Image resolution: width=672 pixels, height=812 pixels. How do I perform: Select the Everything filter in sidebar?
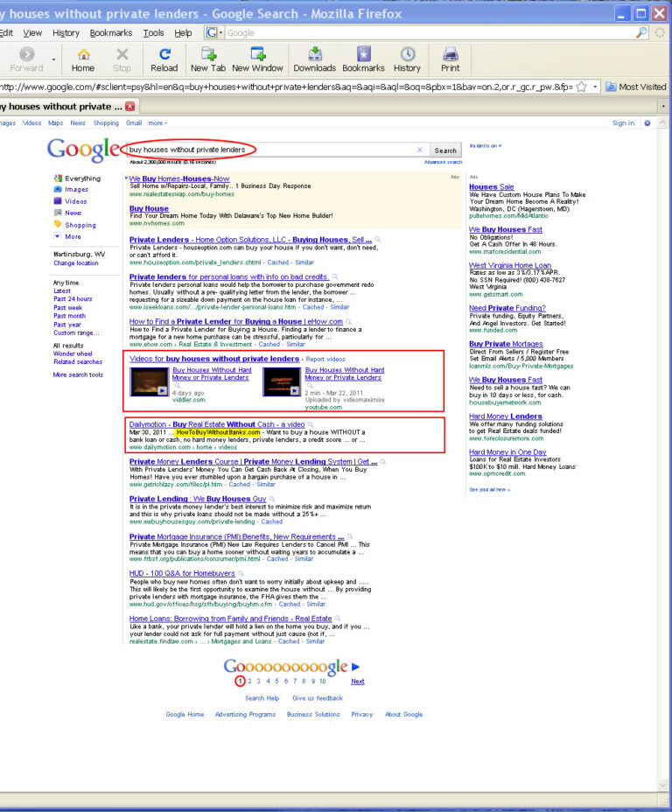[82, 178]
